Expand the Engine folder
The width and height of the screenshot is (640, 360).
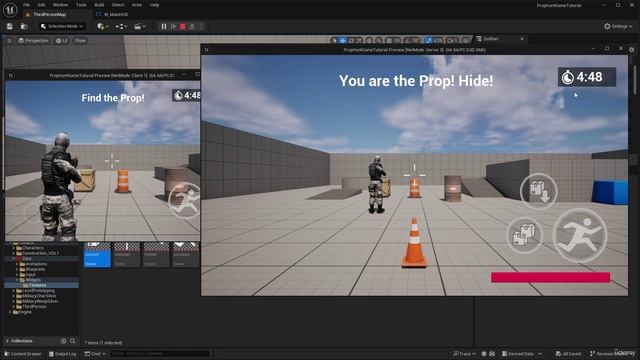(x=10, y=312)
